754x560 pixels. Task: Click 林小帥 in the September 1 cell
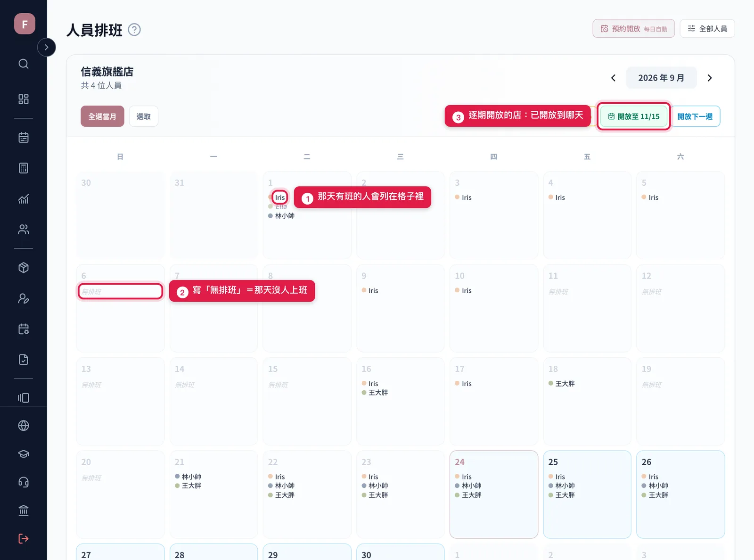coord(285,216)
